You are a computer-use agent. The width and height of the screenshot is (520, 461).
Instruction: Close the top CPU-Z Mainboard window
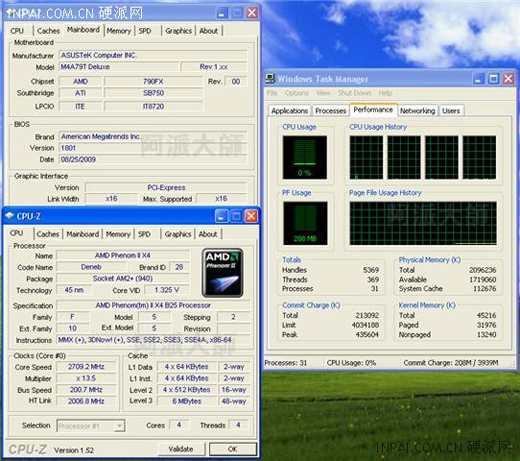pyautogui.click(x=252, y=13)
